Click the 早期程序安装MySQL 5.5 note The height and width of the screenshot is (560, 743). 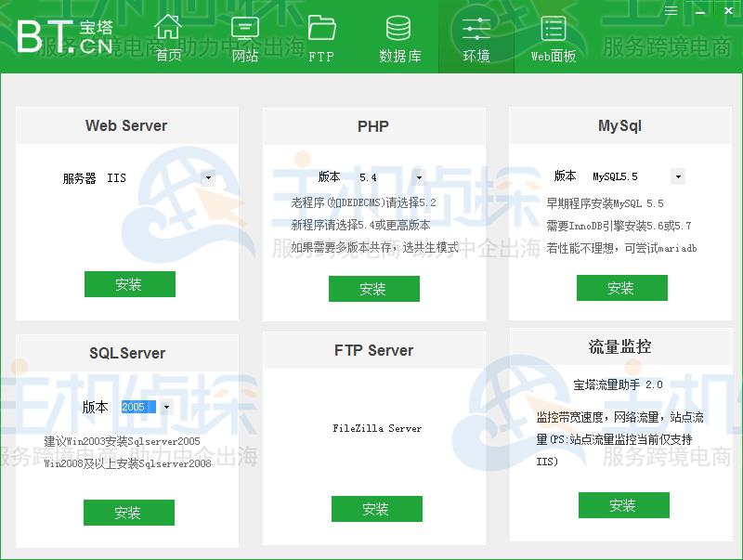(606, 203)
